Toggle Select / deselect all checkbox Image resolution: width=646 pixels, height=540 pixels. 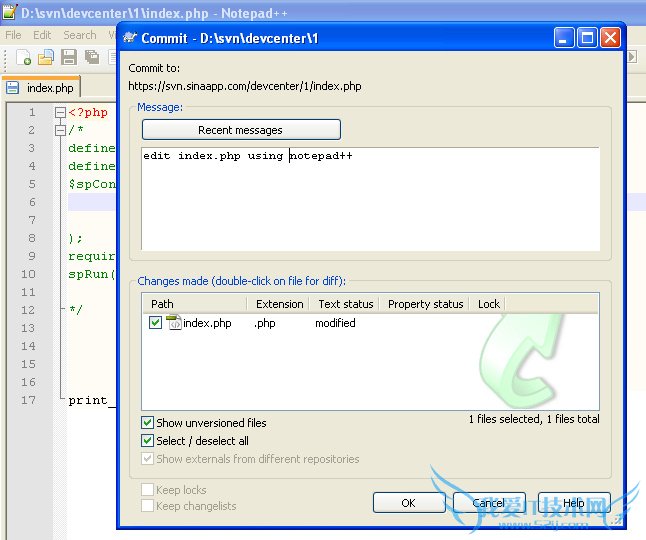tap(147, 441)
